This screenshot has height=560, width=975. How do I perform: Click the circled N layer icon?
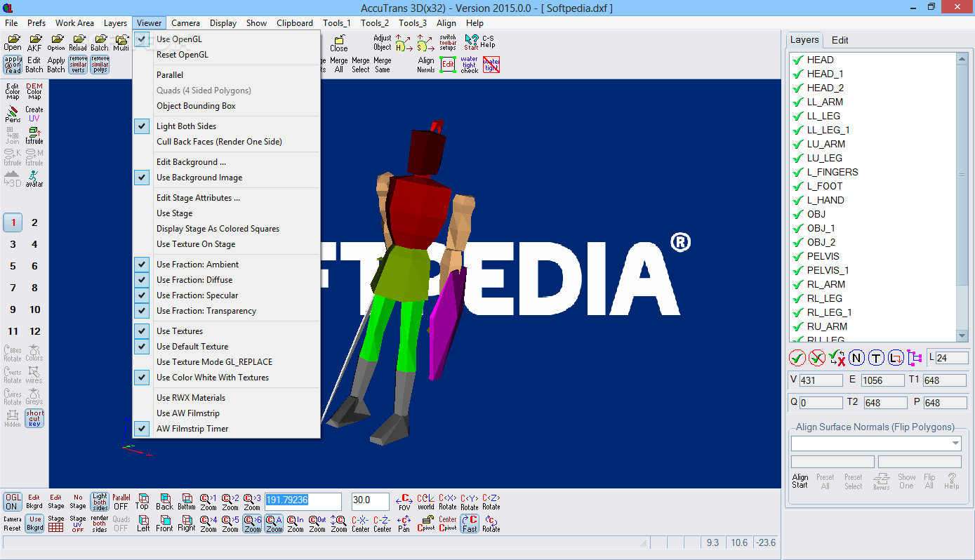[x=856, y=358]
